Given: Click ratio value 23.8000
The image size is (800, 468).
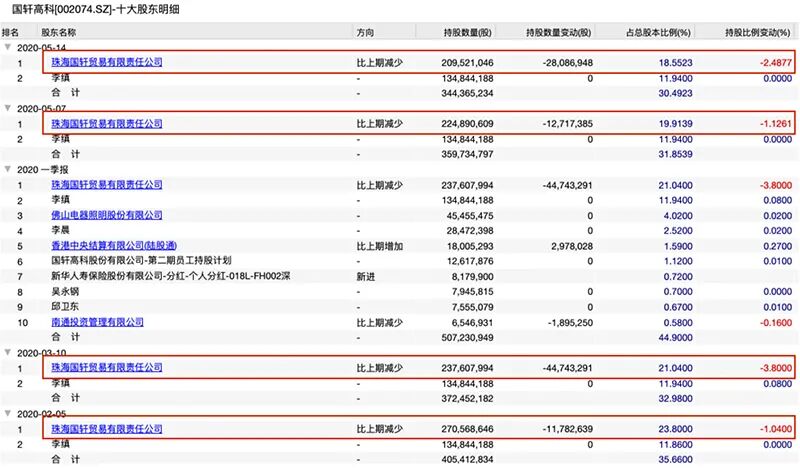Looking at the screenshot, I should (x=676, y=429).
